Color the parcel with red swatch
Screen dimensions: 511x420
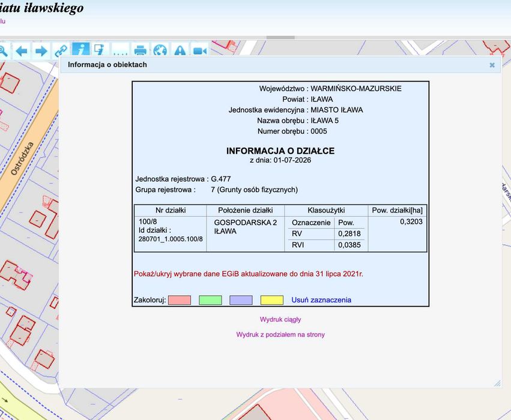180,300
